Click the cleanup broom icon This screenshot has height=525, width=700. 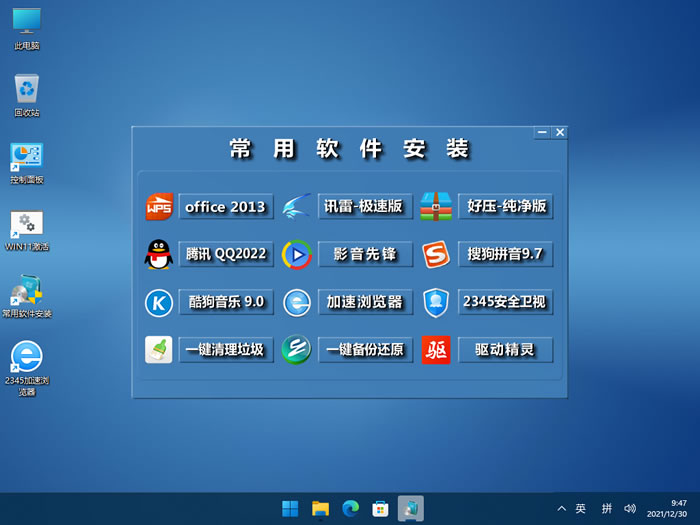158,350
